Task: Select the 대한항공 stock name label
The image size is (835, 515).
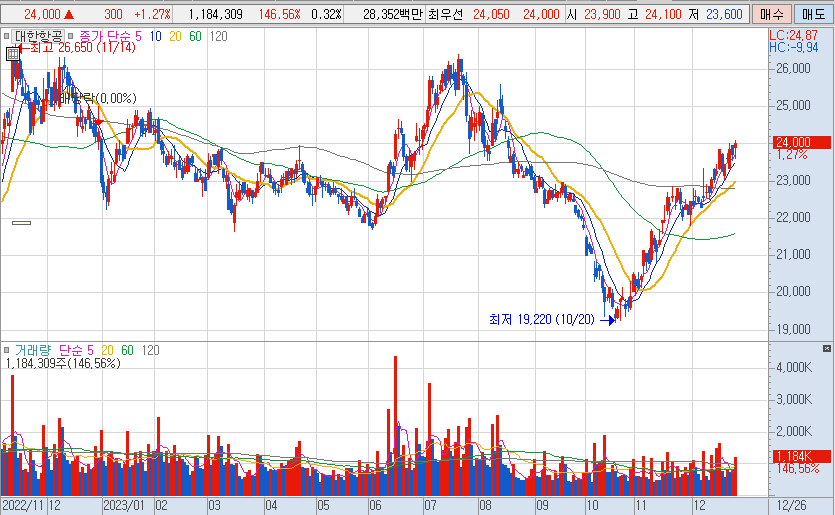Action: (38, 36)
